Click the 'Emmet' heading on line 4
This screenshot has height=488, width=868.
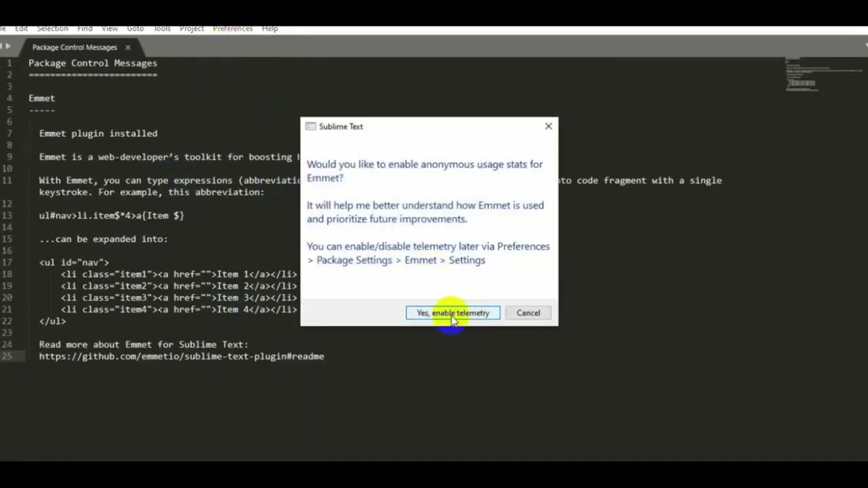coord(42,98)
